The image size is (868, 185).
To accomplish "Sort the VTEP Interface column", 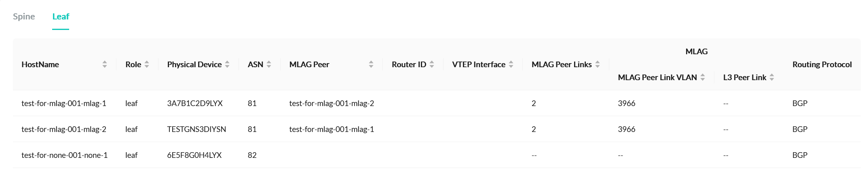I will click(511, 64).
